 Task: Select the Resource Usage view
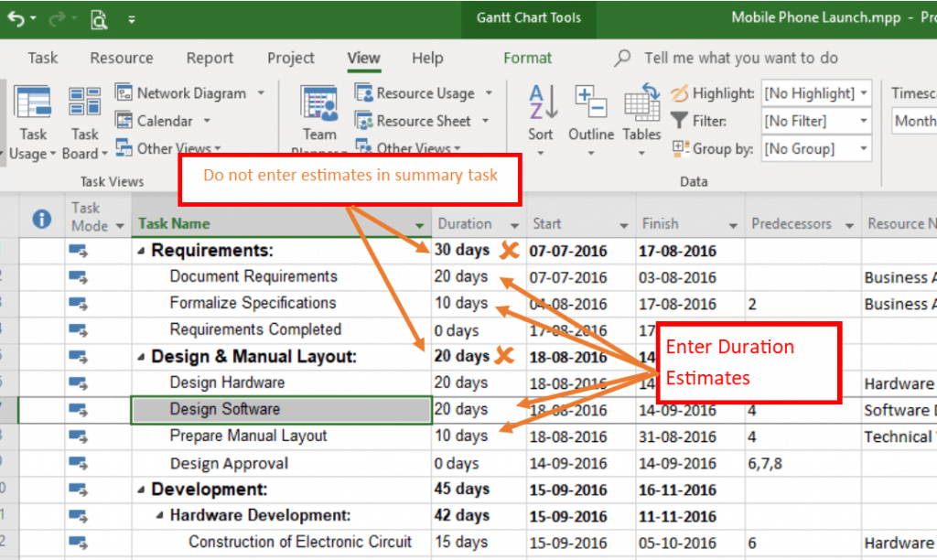pyautogui.click(x=415, y=93)
